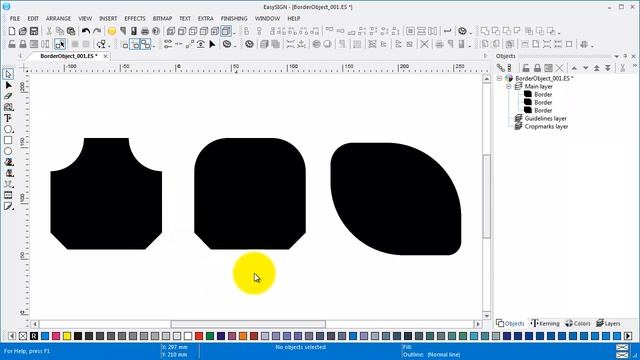
Task: Switch to the Colors panel tab
Action: (x=578, y=323)
